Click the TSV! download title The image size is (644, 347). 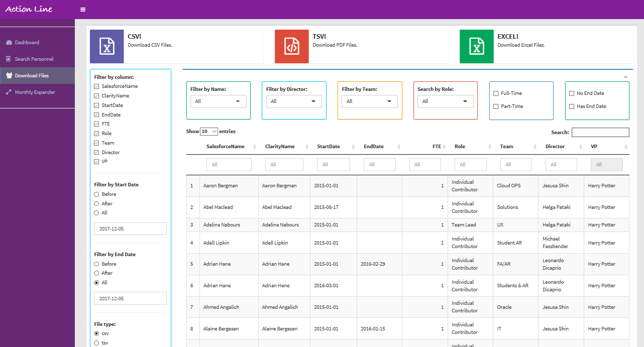319,37
